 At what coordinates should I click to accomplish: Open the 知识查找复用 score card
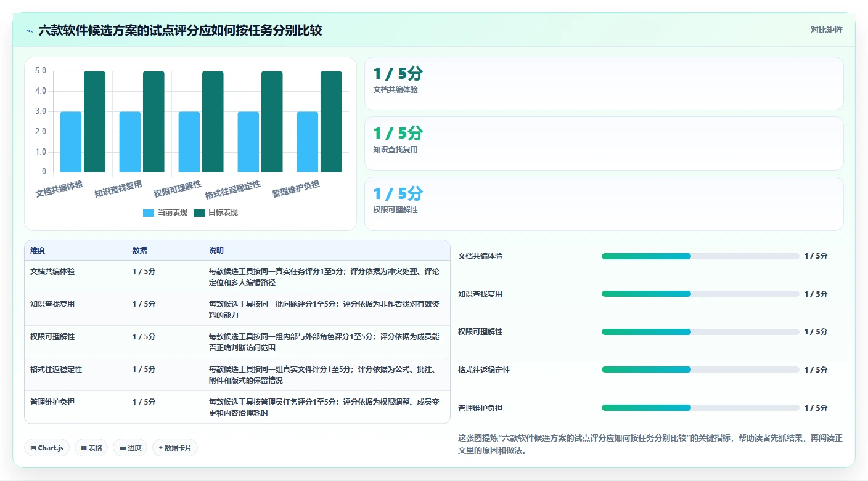(604, 143)
